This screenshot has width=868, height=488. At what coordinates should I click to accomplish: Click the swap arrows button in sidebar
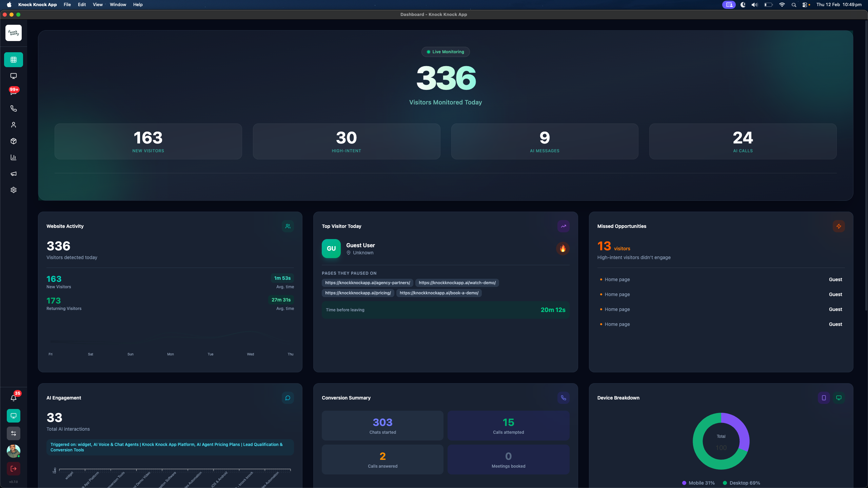point(14,433)
